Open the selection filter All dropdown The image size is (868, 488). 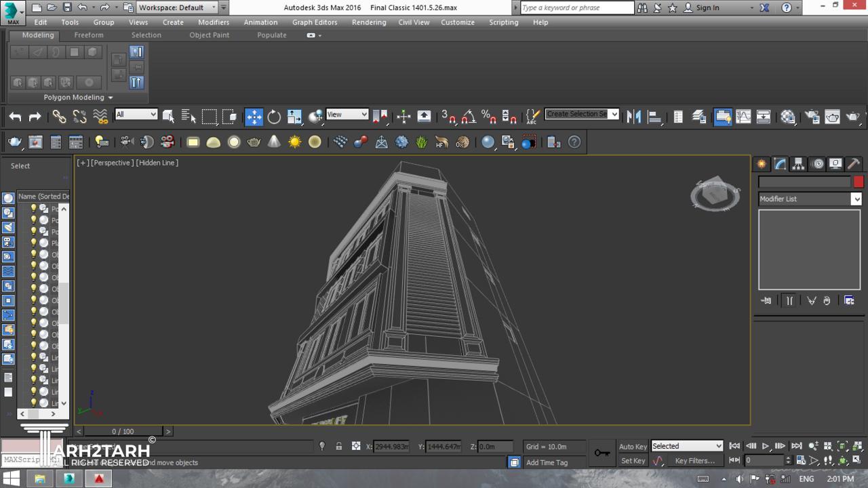coord(136,115)
